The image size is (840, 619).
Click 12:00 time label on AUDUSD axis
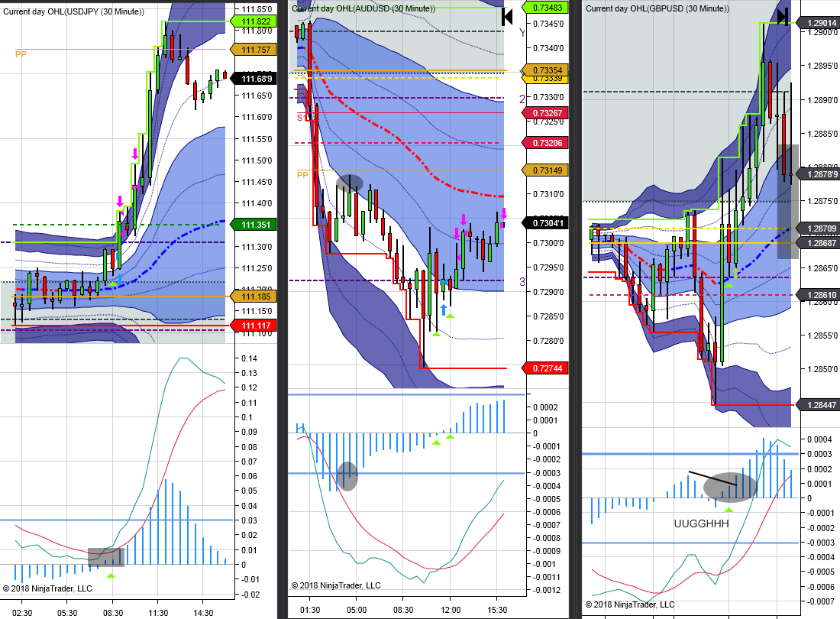[451, 610]
